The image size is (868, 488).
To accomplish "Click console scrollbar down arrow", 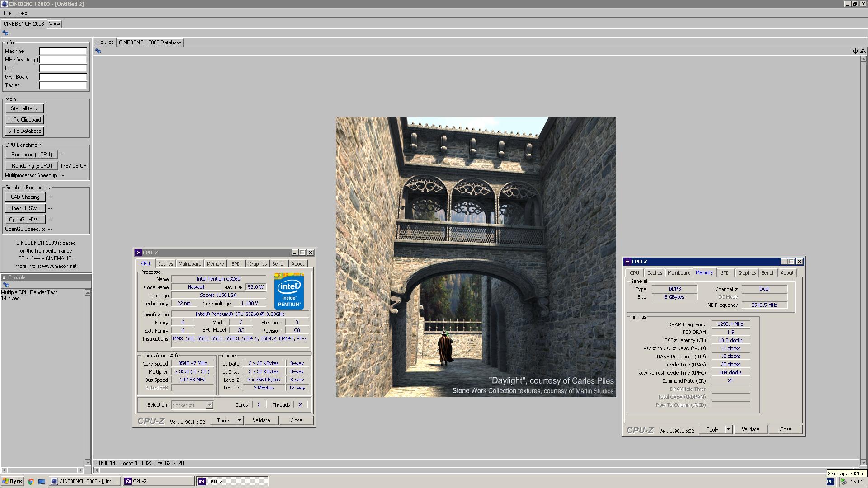I will coord(88,462).
